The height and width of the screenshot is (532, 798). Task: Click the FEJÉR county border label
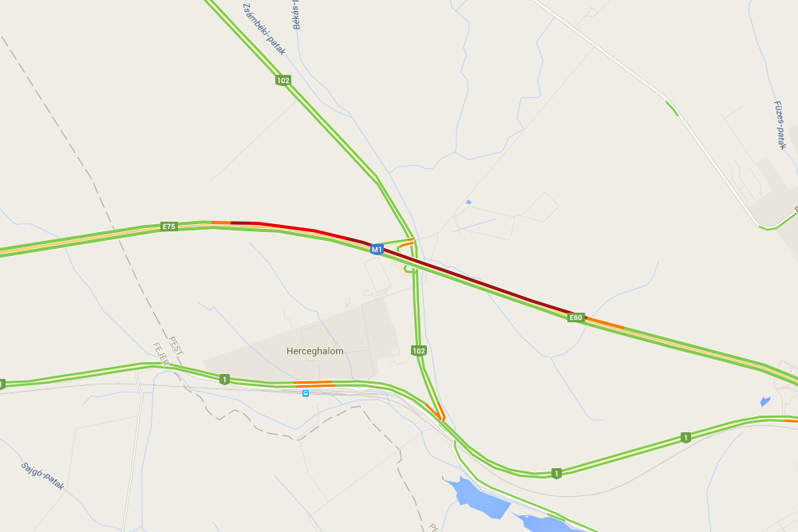click(x=160, y=354)
